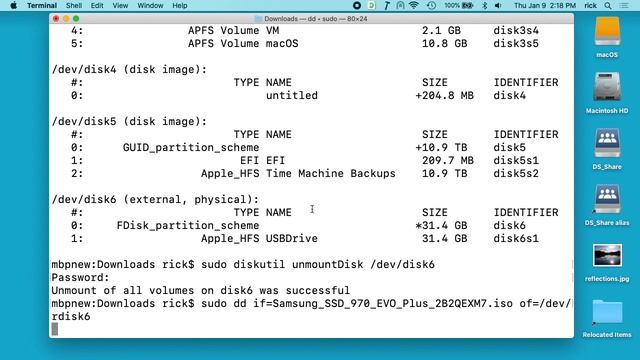Click the size '*31.4 GB'
Screen dimensions: 640x360
coord(441,225)
